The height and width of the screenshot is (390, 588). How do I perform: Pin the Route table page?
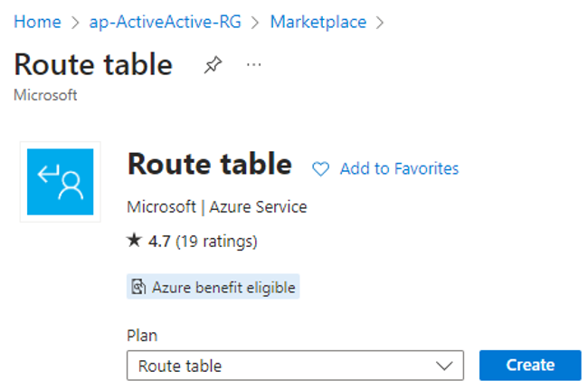213,64
